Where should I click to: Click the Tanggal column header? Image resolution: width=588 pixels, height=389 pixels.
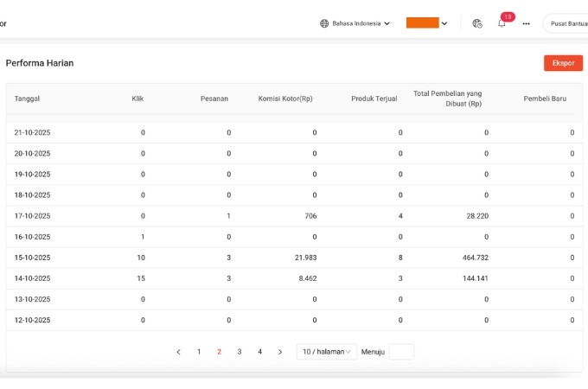[27, 99]
